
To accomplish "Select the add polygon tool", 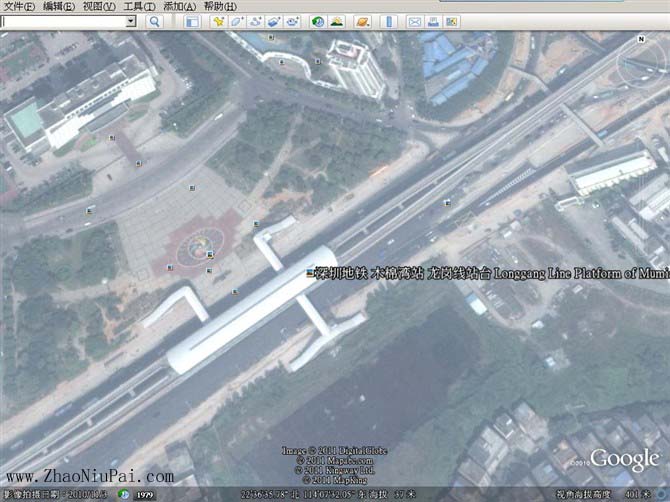I will click(237, 21).
